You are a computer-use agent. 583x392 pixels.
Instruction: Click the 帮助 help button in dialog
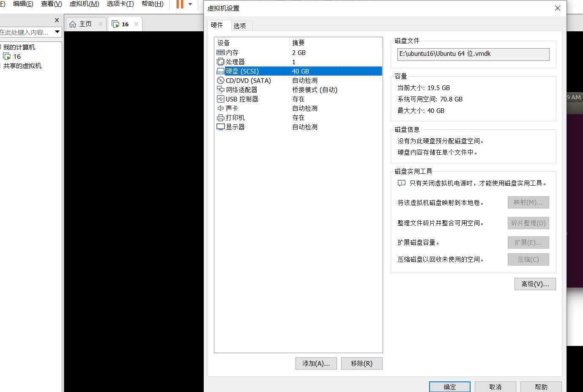click(541, 387)
